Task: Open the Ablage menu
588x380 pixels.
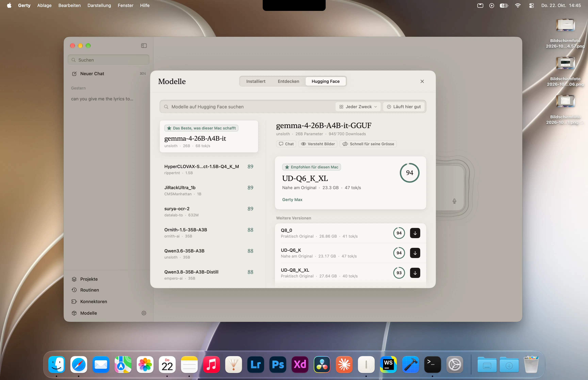Action: [x=44, y=5]
